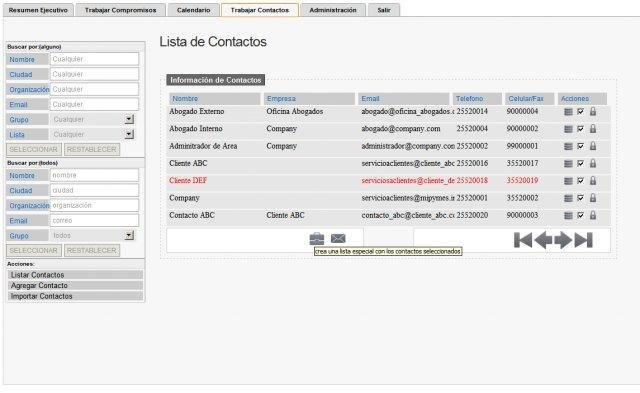The width and height of the screenshot is (640, 393).
Task: Click correo email field
Action: [94, 220]
